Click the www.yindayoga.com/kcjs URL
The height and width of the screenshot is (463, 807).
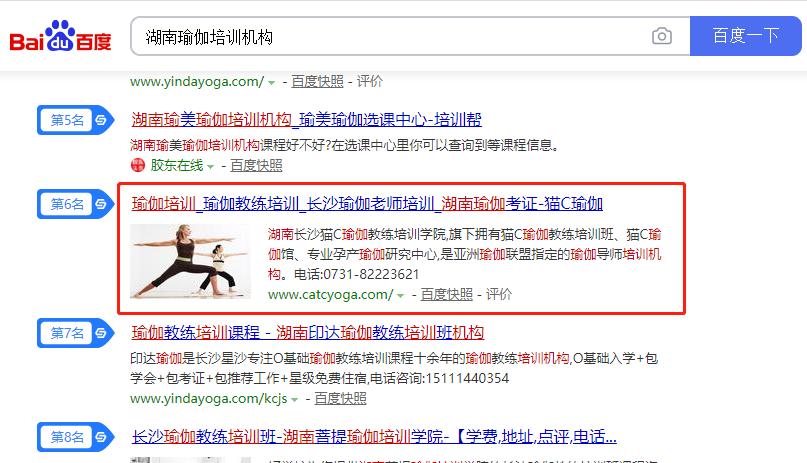(208, 399)
